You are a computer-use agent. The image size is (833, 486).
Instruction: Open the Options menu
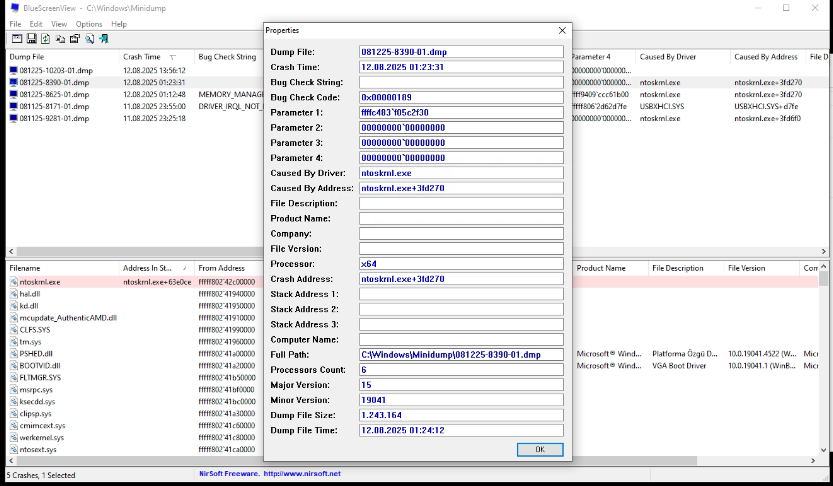click(x=89, y=24)
